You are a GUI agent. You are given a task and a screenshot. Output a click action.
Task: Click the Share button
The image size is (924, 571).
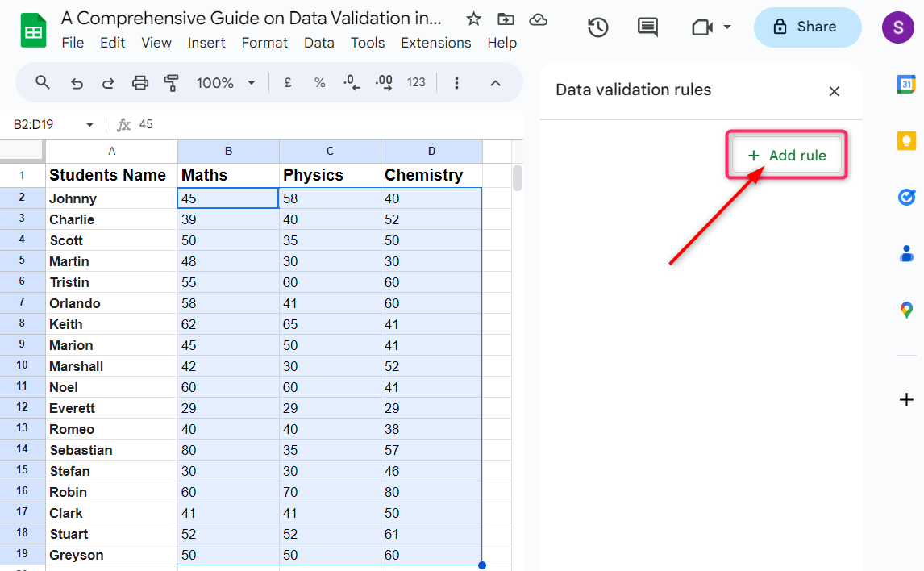point(807,27)
